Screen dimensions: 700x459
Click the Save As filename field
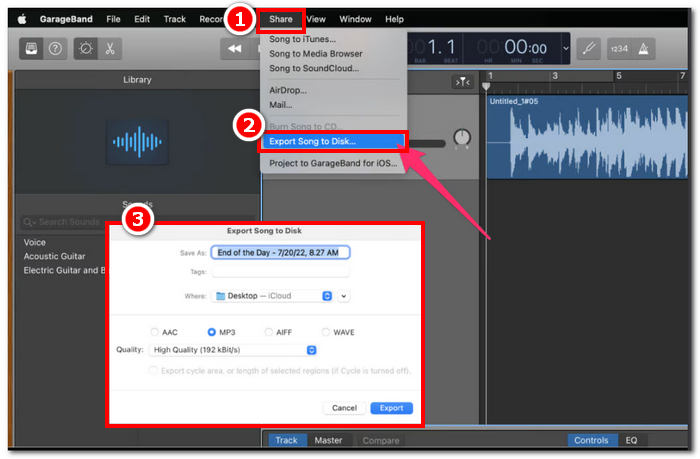pyautogui.click(x=280, y=253)
